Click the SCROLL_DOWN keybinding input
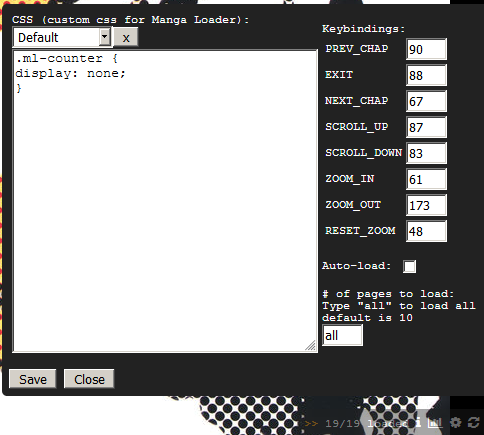 [x=426, y=153]
